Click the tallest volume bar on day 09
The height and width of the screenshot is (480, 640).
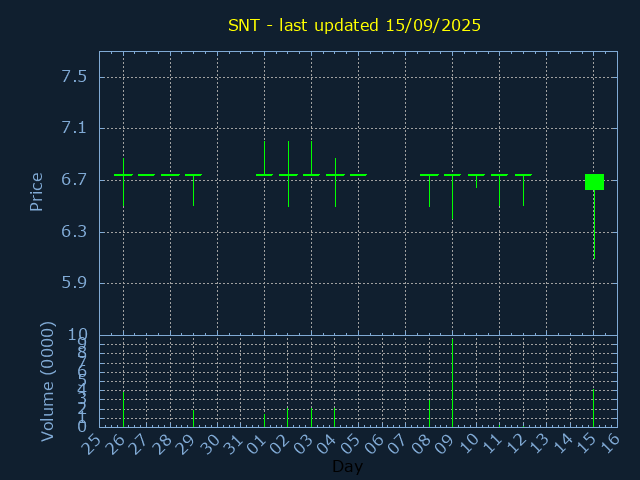[452, 382]
